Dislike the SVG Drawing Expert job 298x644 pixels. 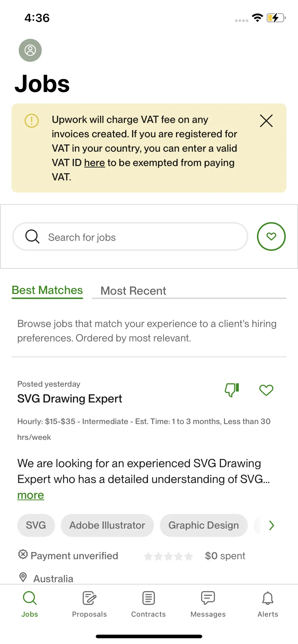[x=232, y=390]
